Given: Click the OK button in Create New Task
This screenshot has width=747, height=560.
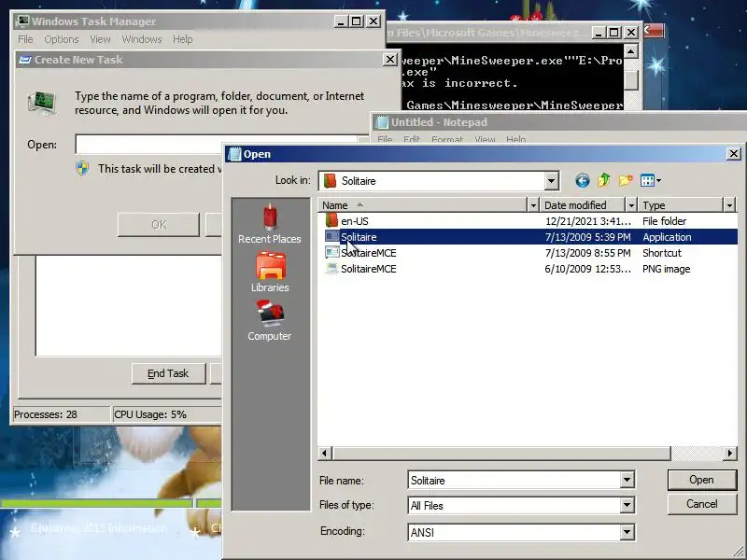Looking at the screenshot, I should tap(159, 224).
